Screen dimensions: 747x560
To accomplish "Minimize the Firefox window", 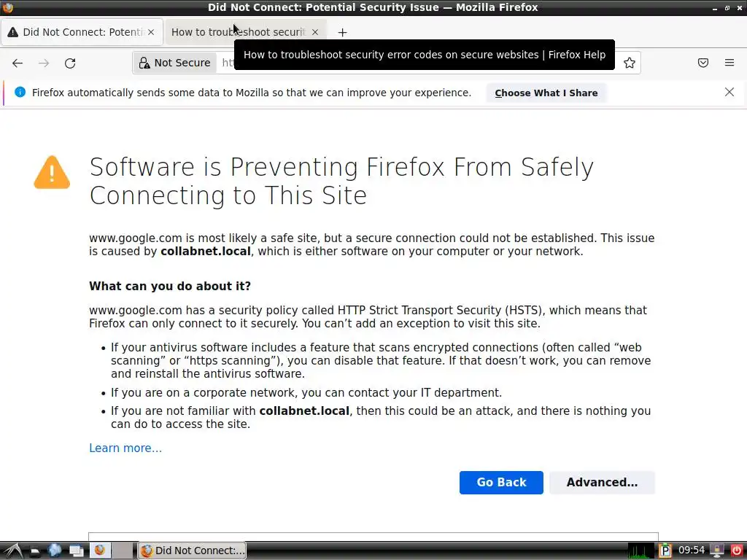I will coord(715,8).
